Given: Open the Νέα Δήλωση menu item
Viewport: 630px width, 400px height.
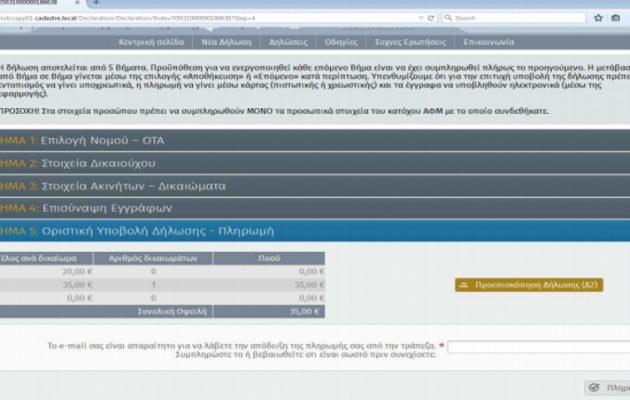Looking at the screenshot, I should click(x=226, y=42).
